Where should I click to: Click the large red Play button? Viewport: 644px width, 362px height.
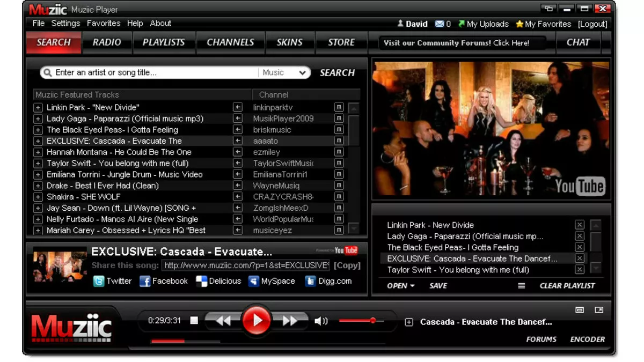(257, 320)
